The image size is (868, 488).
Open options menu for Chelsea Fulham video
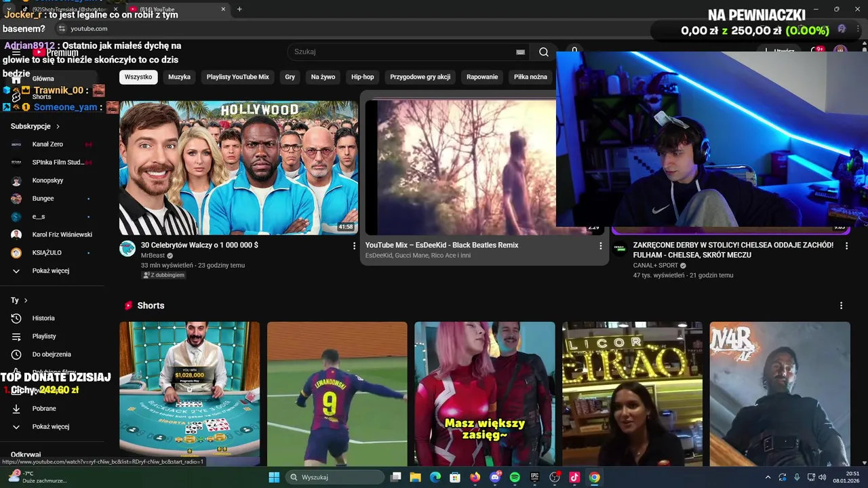[x=846, y=245]
